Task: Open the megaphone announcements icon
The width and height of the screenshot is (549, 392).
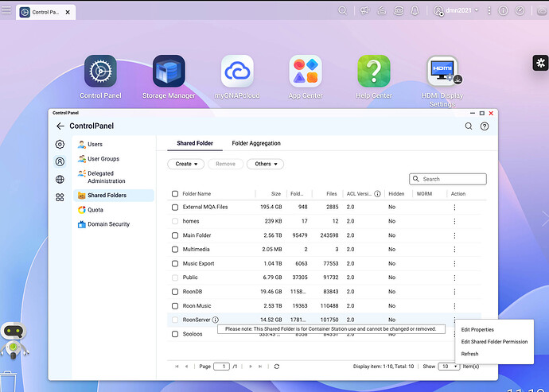Action: [x=365, y=11]
